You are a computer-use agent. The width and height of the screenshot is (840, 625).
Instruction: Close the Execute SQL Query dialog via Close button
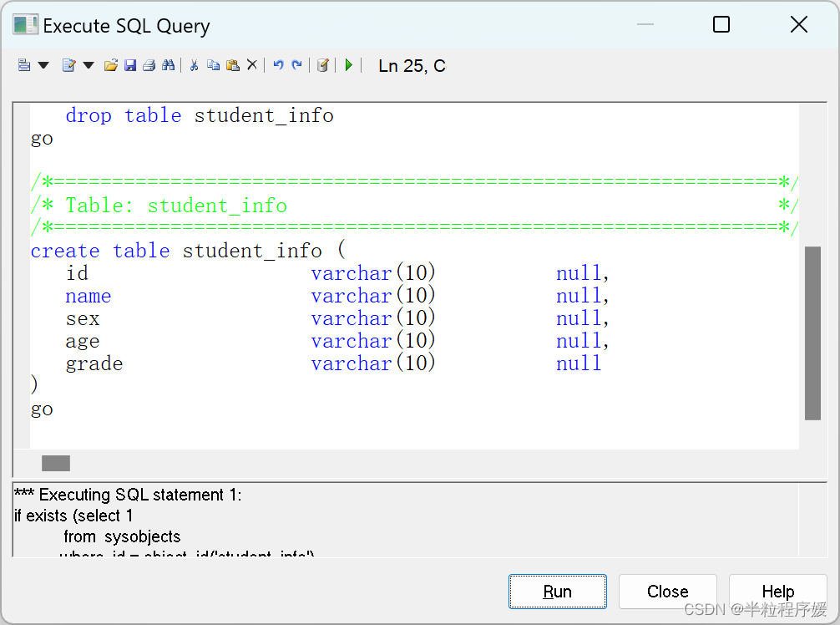point(667,591)
